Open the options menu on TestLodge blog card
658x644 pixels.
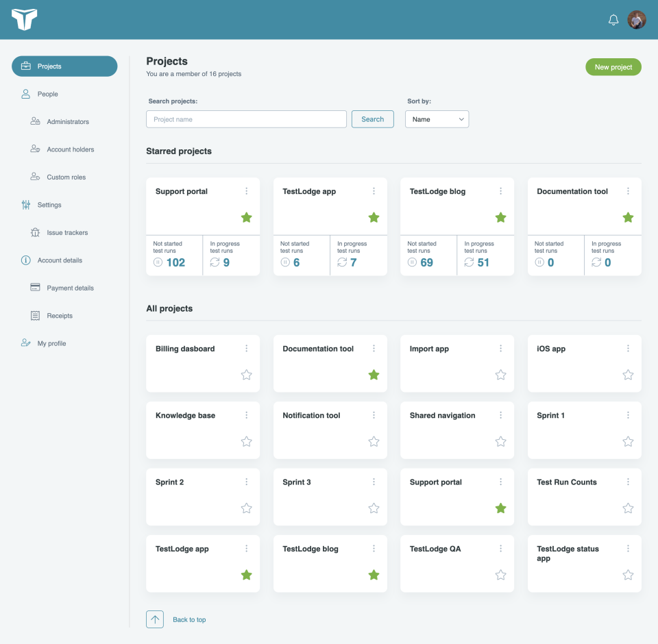point(501,191)
